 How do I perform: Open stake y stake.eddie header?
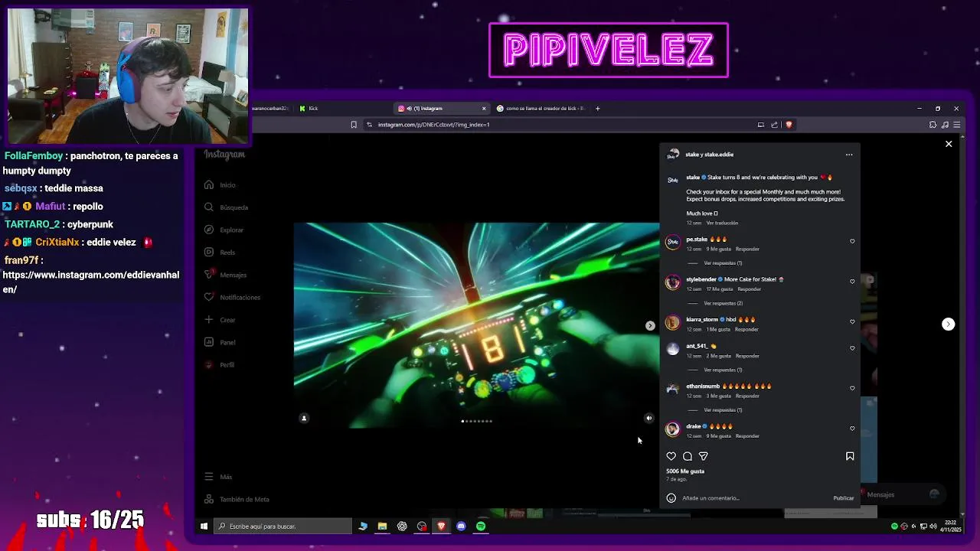coord(710,155)
